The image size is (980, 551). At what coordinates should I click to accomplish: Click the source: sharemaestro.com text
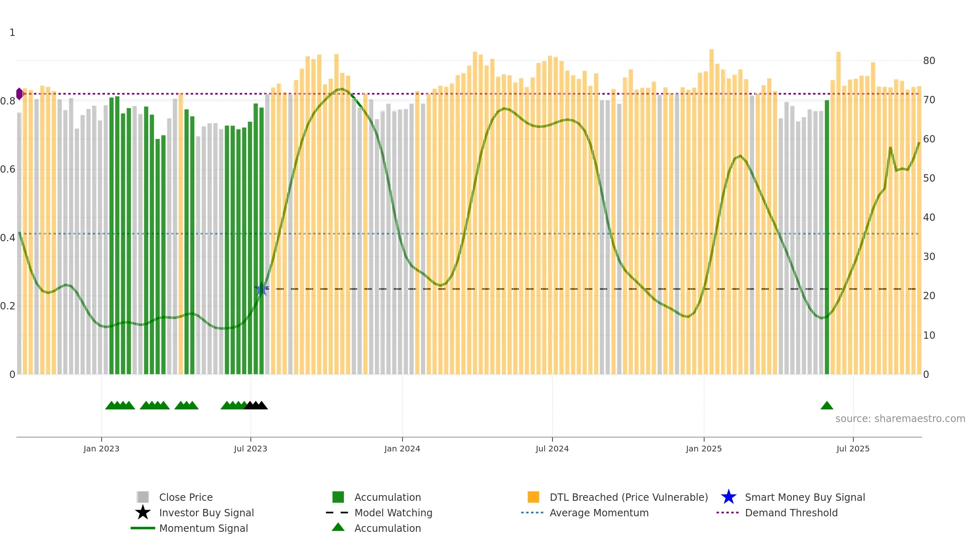pyautogui.click(x=900, y=419)
